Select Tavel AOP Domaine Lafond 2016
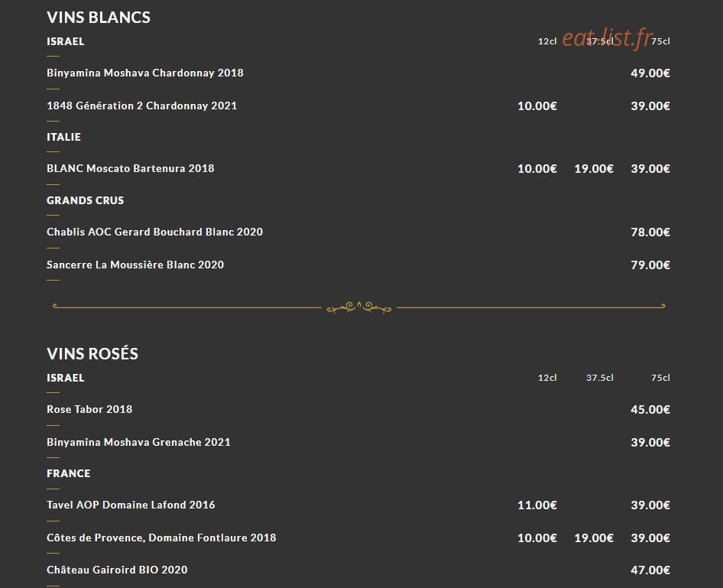723x588 pixels. pos(131,505)
